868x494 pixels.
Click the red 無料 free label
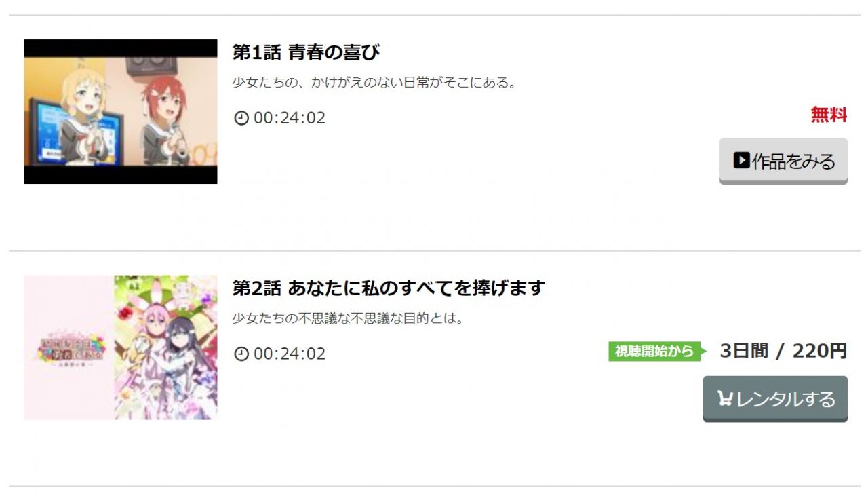point(829,115)
